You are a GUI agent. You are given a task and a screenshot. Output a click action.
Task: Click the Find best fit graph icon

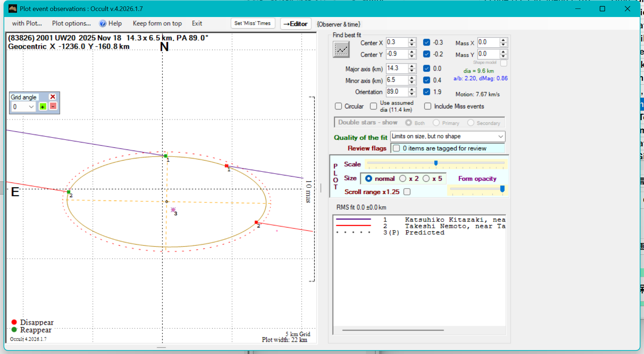341,50
